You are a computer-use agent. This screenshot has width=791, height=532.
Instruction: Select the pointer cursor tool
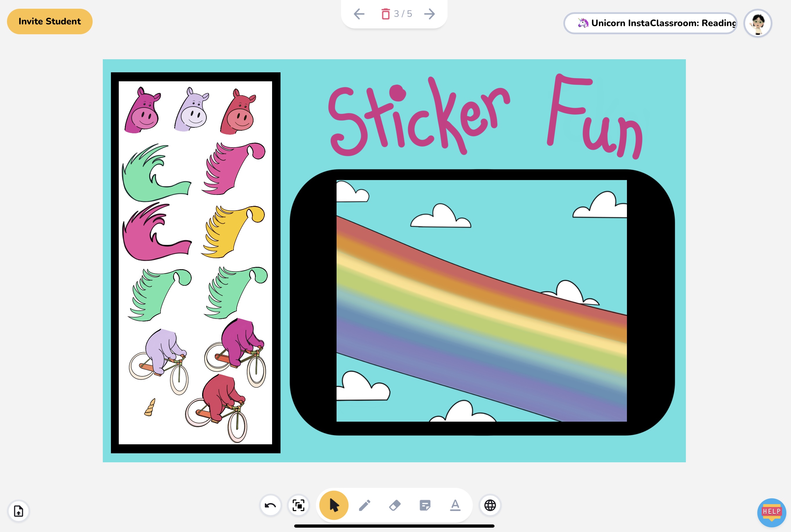pos(334,505)
